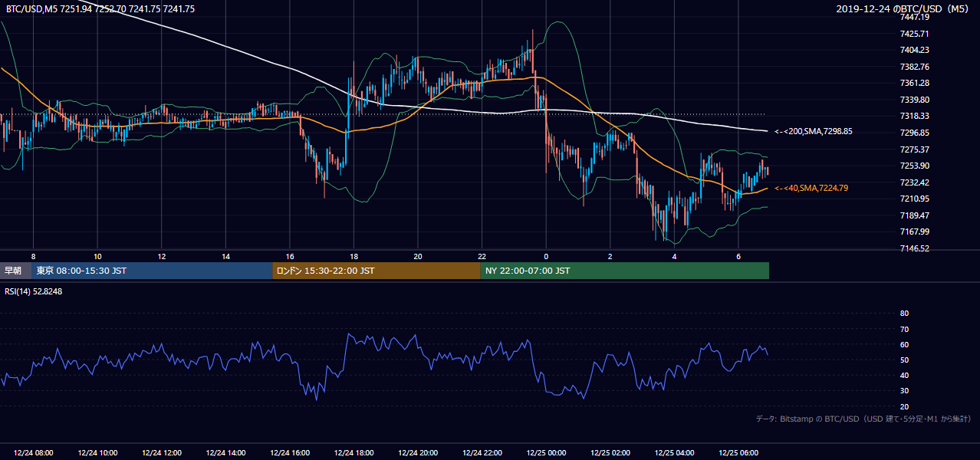Image resolution: width=980 pixels, height=460 pixels.
Task: Click the 12/24 18:00 bottom time label
Action: [354, 453]
